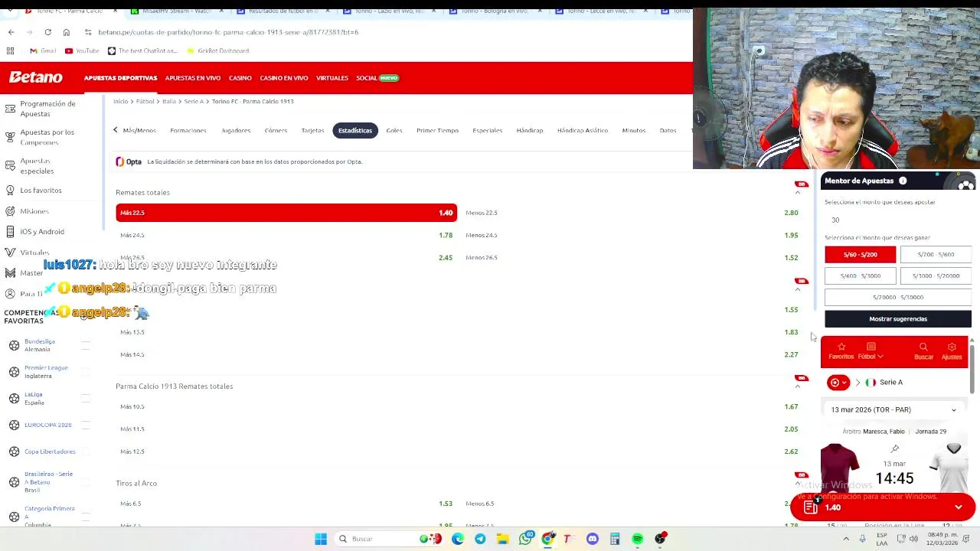Switch to Hándicap Asiático market tab
The image size is (980, 551).
(x=583, y=130)
